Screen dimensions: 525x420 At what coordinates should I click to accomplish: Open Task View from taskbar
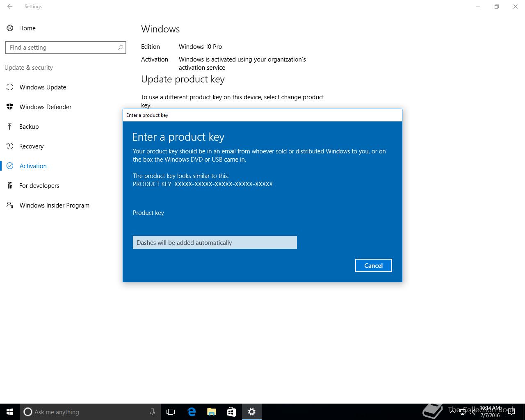pos(171,412)
